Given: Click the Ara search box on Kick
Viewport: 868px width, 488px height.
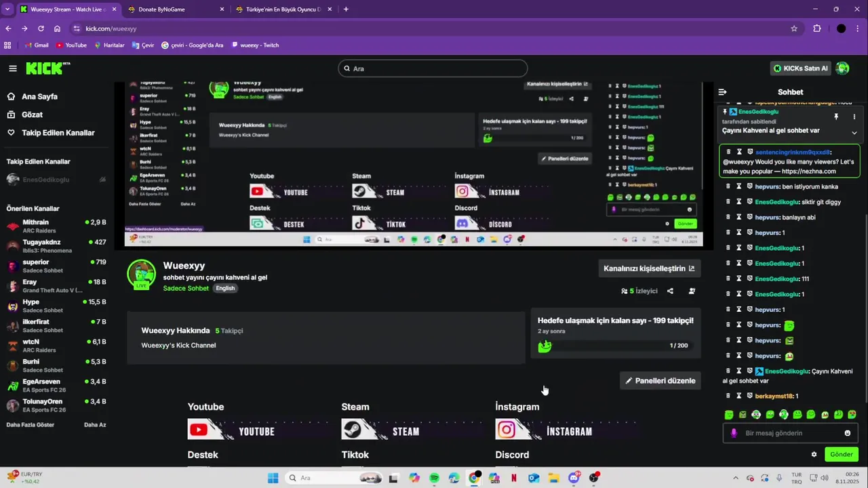Looking at the screenshot, I should pyautogui.click(x=433, y=68).
